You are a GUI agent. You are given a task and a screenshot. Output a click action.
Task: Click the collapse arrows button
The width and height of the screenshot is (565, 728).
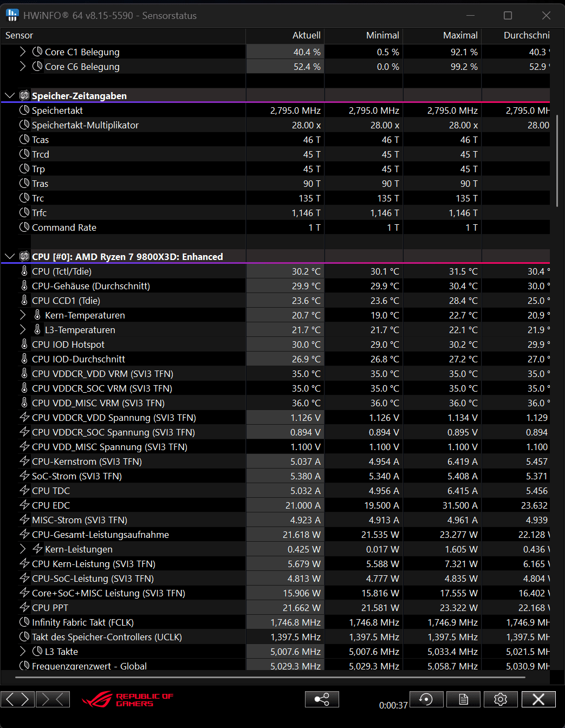(53, 699)
